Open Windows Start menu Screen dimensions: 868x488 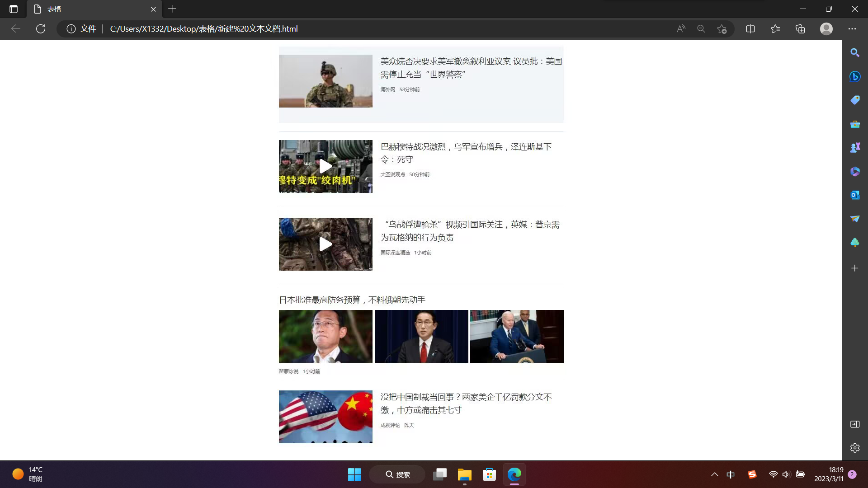click(354, 474)
